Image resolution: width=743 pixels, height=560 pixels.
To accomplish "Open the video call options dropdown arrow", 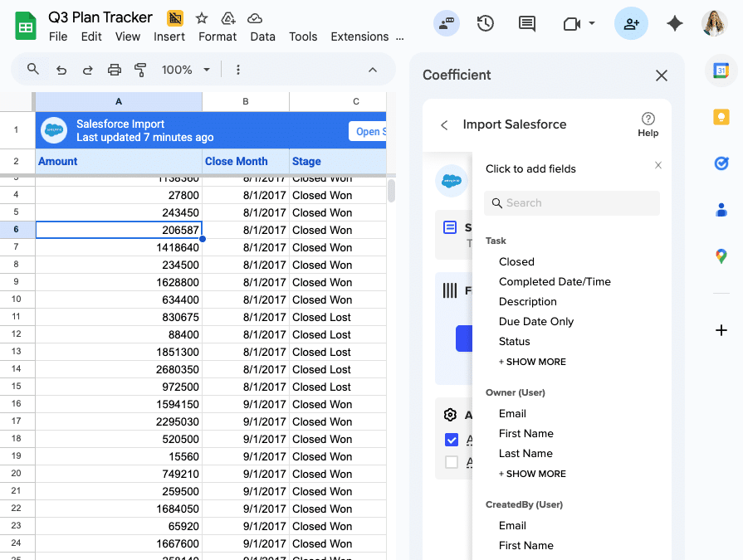I will pos(592,22).
